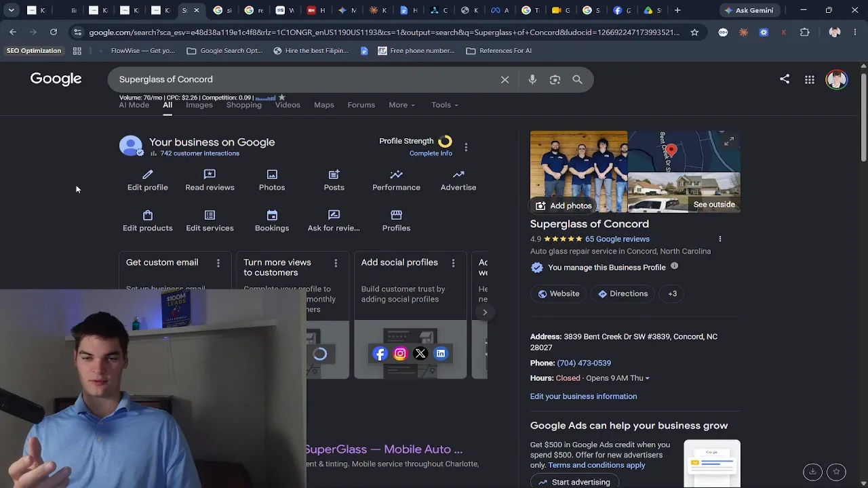868x488 pixels.
Task: Open Ask Gemini button in browser
Action: point(749,10)
